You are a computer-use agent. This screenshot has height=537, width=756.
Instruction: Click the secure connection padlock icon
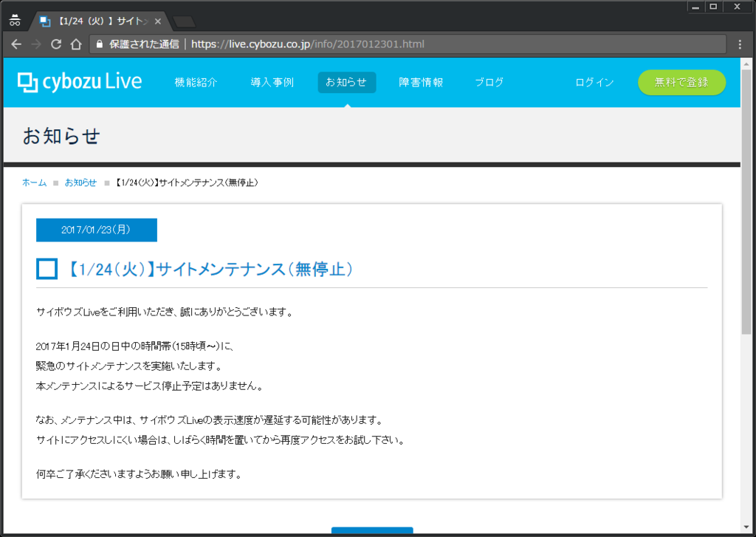coord(100,44)
